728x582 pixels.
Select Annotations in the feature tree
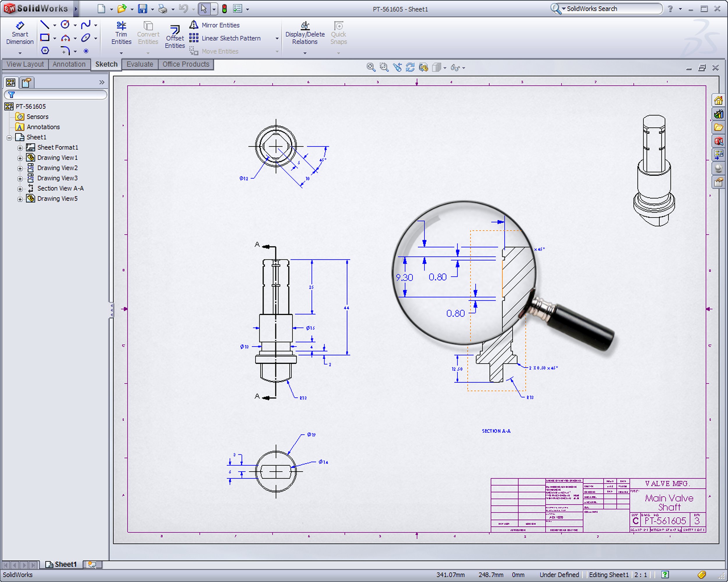coord(43,127)
